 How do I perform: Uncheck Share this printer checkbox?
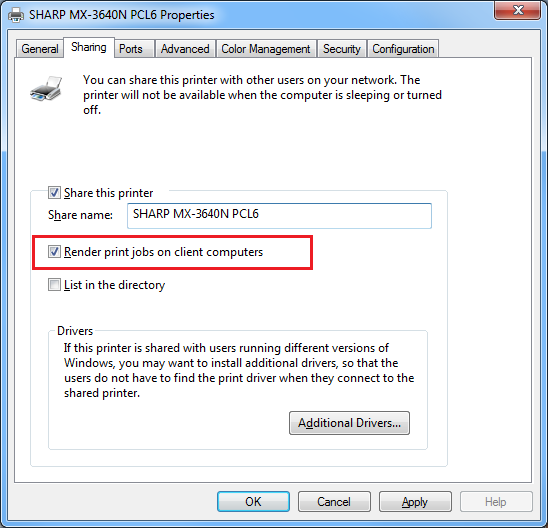(x=54, y=193)
